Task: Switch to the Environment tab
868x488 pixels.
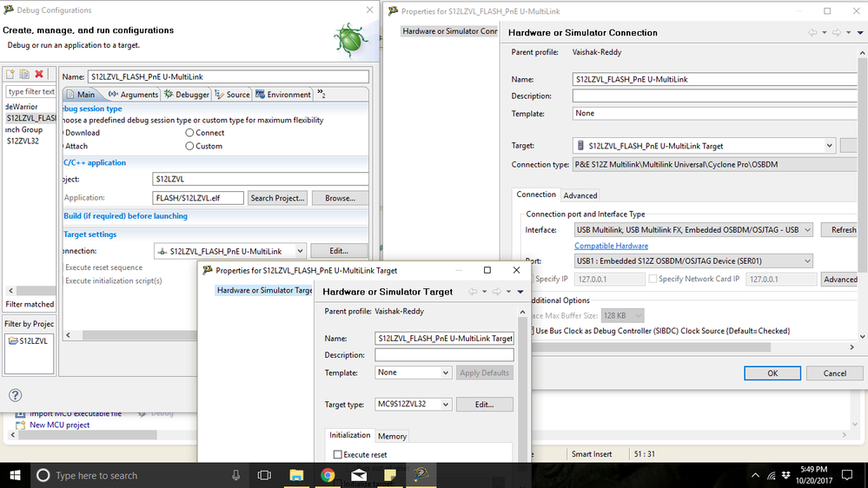Action: (x=283, y=95)
